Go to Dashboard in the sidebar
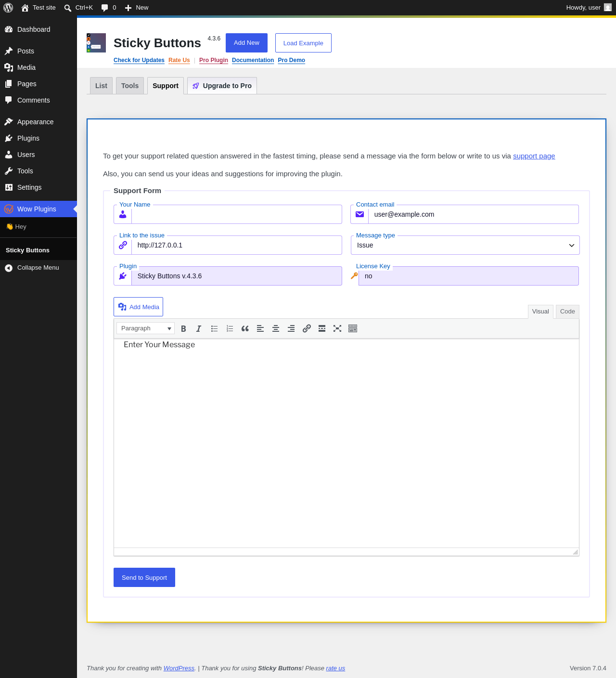The image size is (616, 678). [x=38, y=29]
